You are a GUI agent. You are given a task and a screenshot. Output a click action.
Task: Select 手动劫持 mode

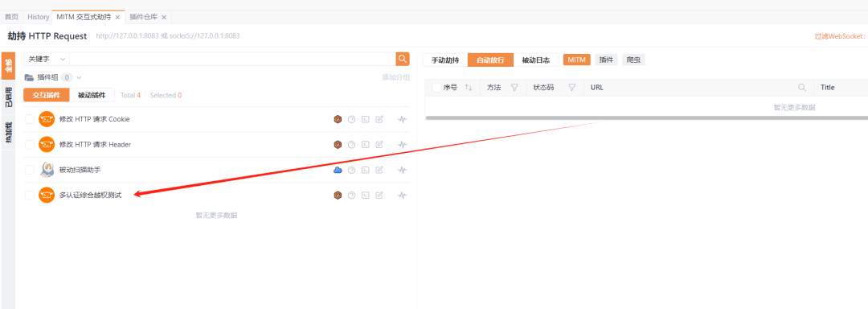[445, 60]
